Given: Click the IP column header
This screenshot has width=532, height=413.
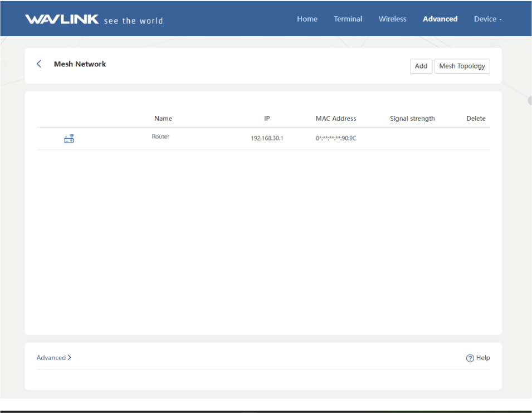Looking at the screenshot, I should [267, 119].
